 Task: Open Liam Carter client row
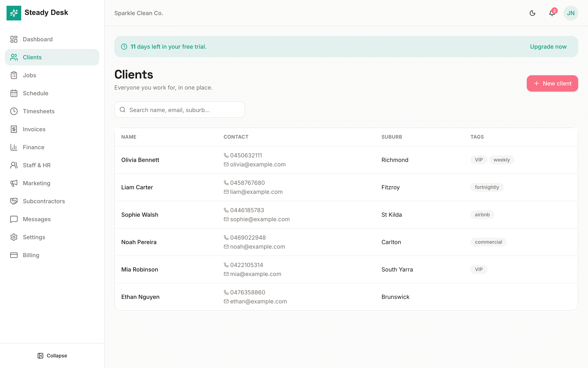coord(346,187)
